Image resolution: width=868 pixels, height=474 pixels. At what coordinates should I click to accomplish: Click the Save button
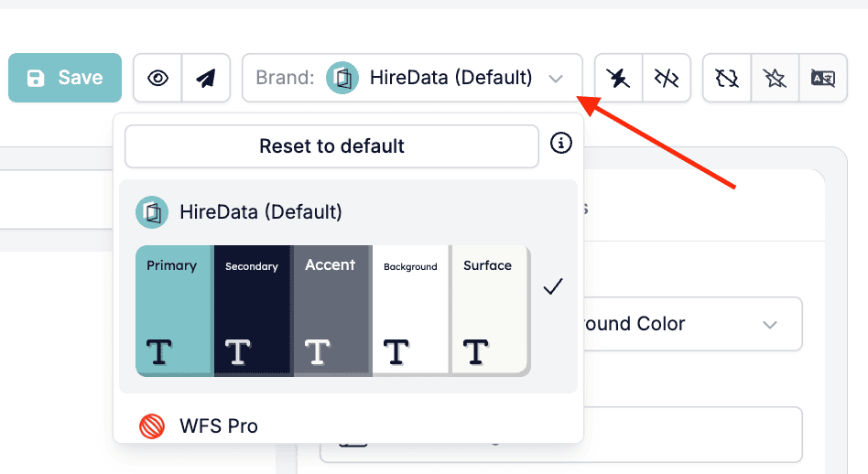click(x=65, y=78)
